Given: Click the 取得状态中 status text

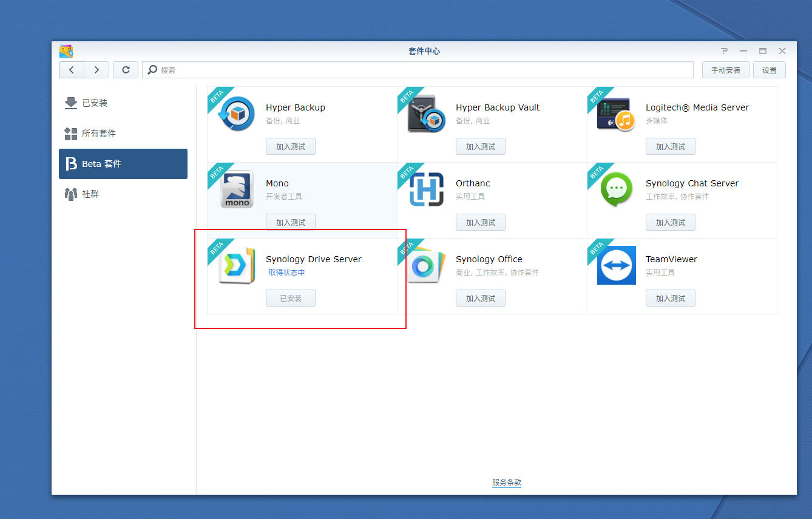Looking at the screenshot, I should click(x=287, y=273).
